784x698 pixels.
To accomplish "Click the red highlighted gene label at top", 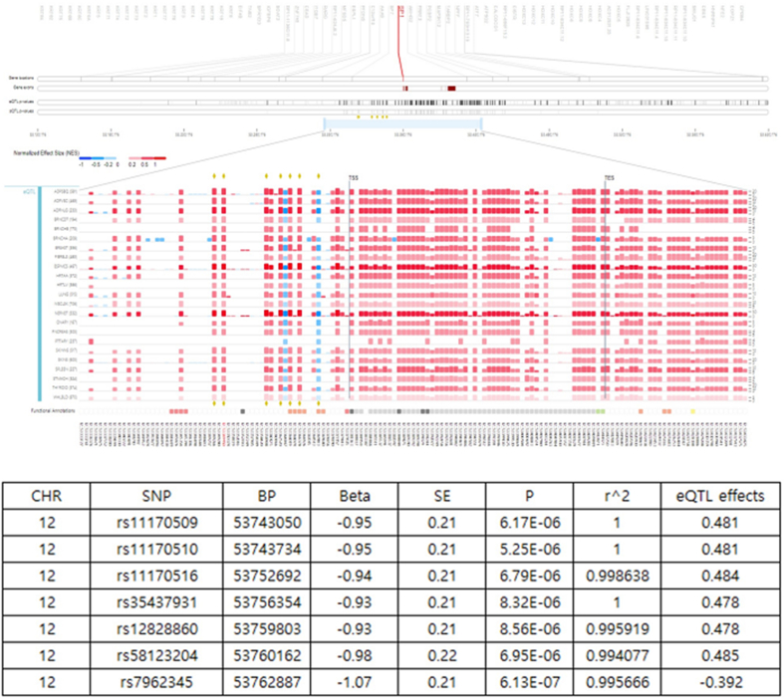I will pos(400,11).
